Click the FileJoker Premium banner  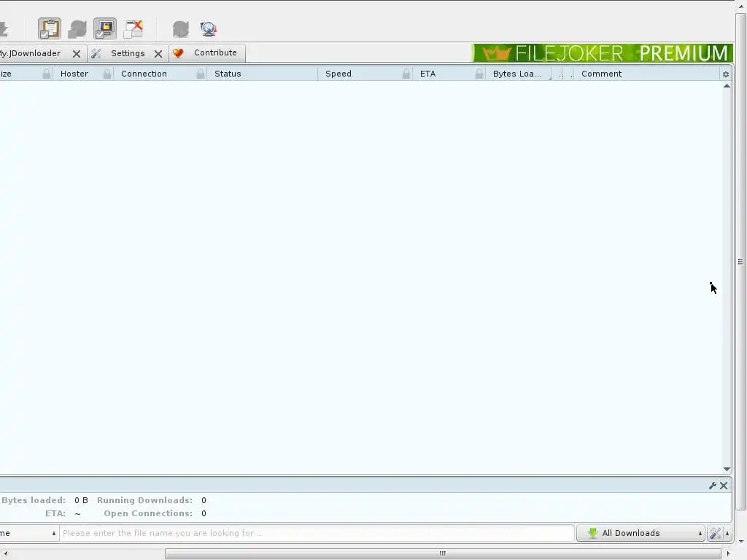(x=603, y=52)
